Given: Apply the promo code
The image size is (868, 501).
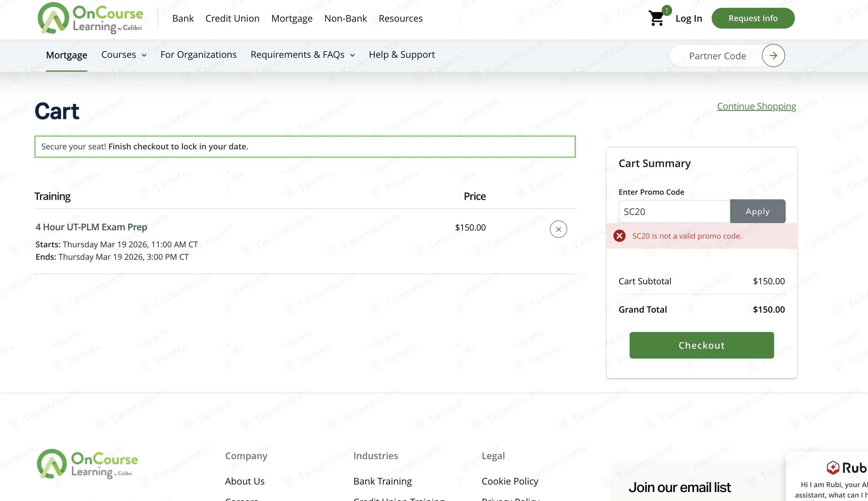Looking at the screenshot, I should pos(758,211).
